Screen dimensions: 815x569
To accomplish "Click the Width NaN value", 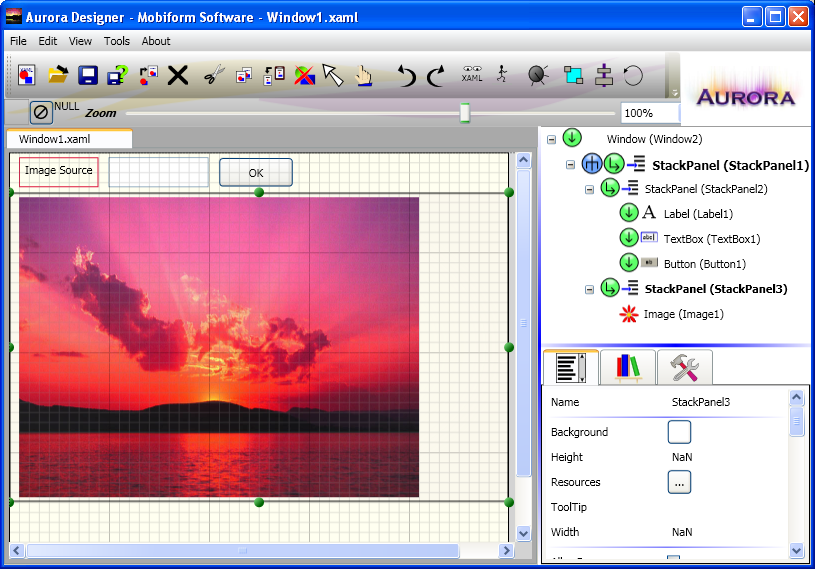I will [x=682, y=532].
